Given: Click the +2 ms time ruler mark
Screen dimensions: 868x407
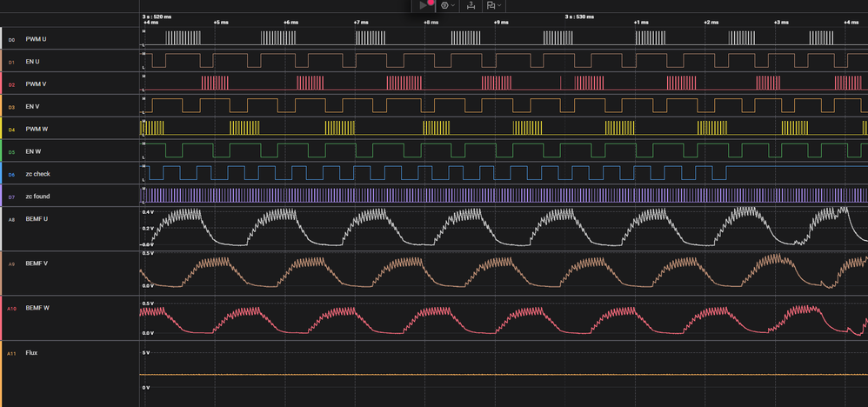Looking at the screenshot, I should [x=711, y=22].
